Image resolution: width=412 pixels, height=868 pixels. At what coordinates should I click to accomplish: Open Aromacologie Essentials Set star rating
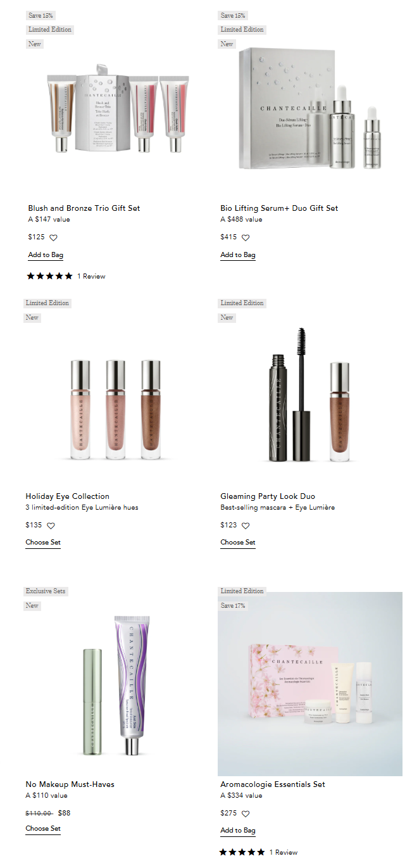pos(242,852)
